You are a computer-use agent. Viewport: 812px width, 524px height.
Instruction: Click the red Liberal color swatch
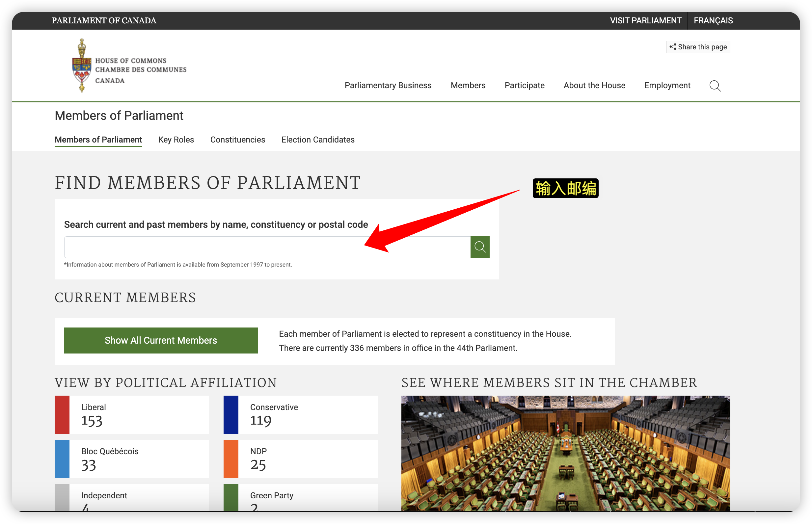(x=62, y=414)
